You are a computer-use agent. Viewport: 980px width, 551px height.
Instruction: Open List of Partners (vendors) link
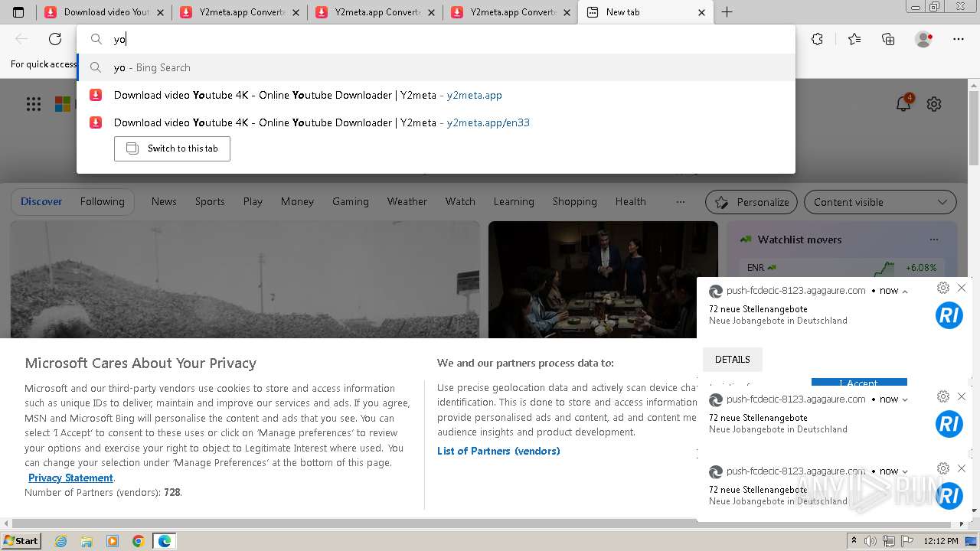coord(498,451)
